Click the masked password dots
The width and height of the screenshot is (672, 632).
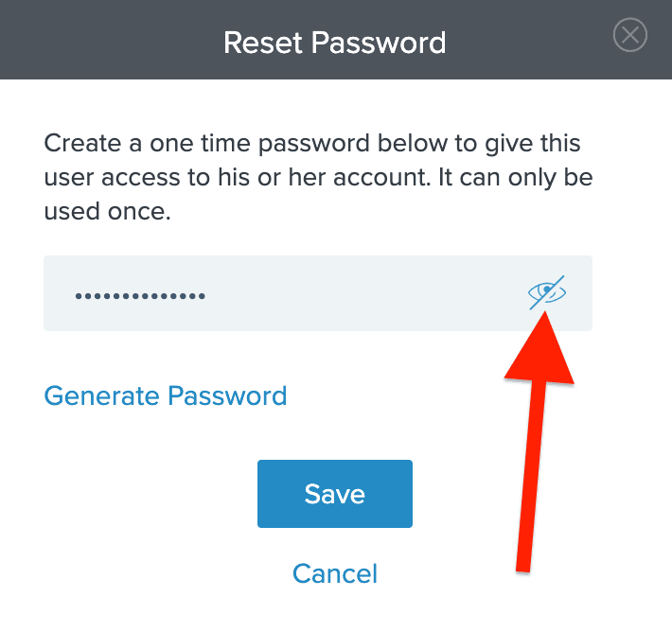(x=140, y=296)
